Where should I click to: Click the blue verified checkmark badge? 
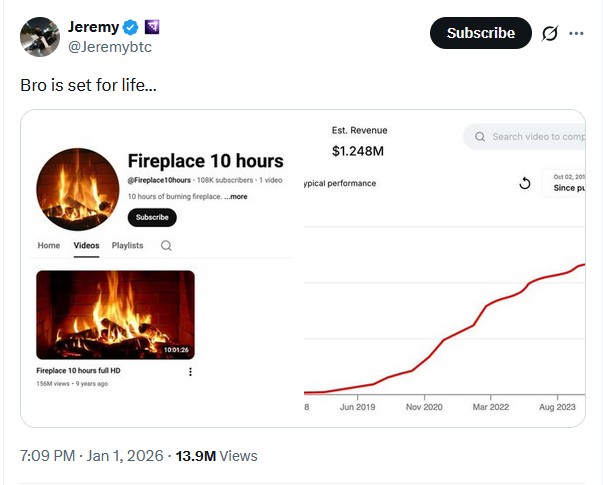click(x=133, y=26)
